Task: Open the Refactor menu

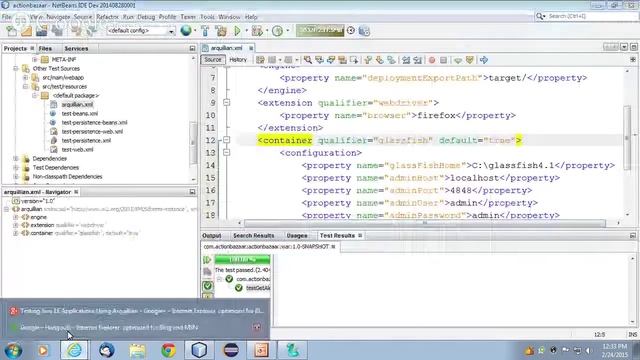Action: (x=107, y=17)
